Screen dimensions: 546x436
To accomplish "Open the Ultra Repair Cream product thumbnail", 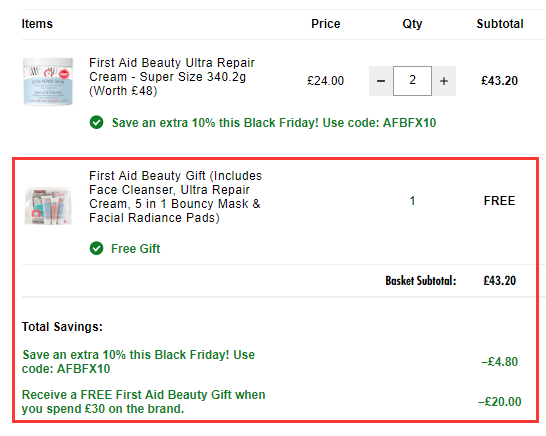I will [48, 81].
